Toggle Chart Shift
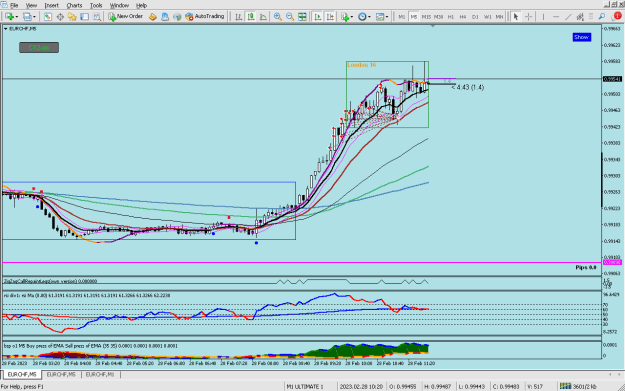The width and height of the screenshot is (625, 391). [x=330, y=17]
